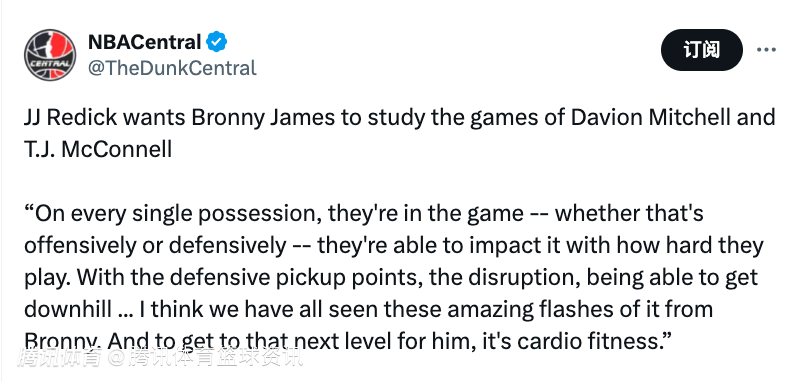Click the blue verified checkmark badge
The height and width of the screenshot is (382, 790).
point(217,42)
